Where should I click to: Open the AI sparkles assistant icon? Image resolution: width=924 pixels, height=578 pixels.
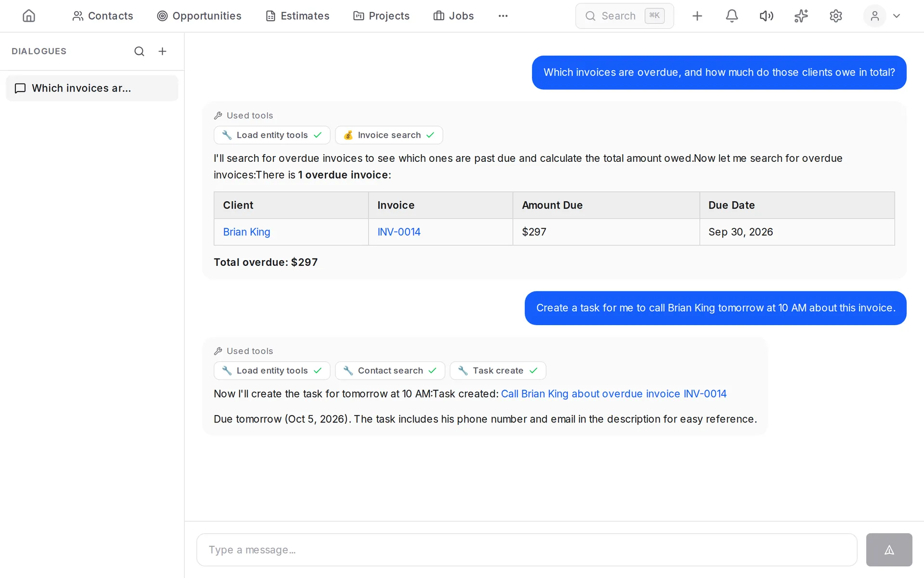pyautogui.click(x=801, y=16)
